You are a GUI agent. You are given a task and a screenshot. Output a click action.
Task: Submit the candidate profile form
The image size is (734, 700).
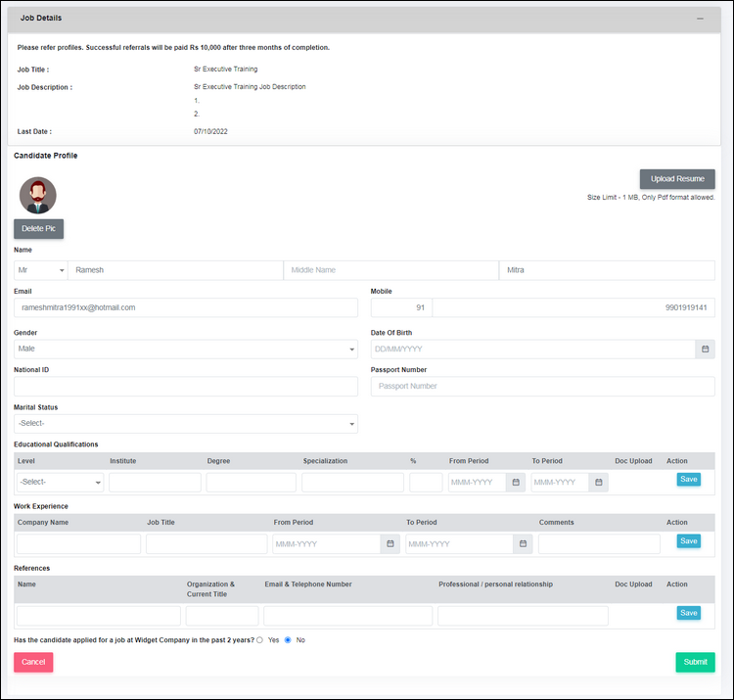pos(695,662)
